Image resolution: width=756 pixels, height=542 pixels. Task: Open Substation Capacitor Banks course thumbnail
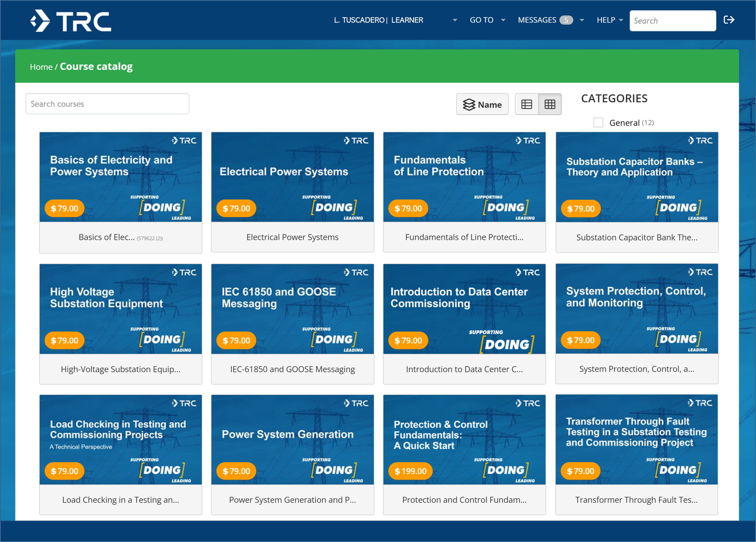tap(637, 177)
